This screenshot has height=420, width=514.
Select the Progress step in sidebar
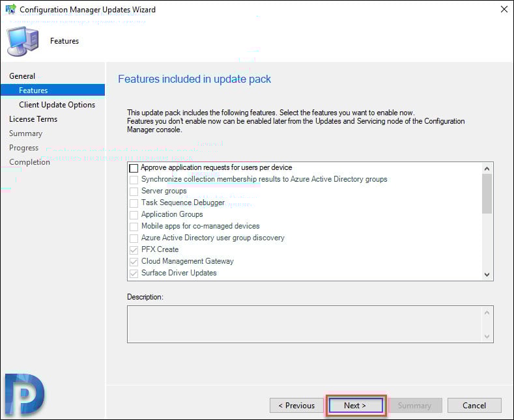[x=23, y=148]
